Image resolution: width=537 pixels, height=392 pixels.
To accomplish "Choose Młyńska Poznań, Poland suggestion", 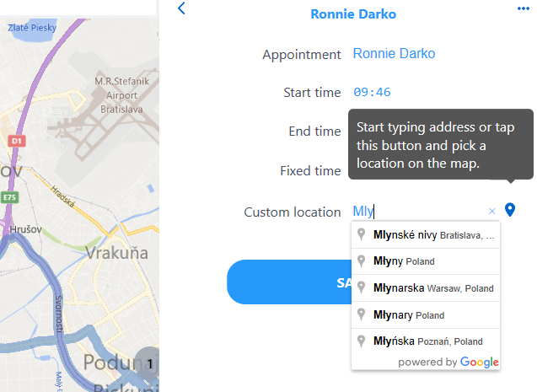I will (x=428, y=341).
